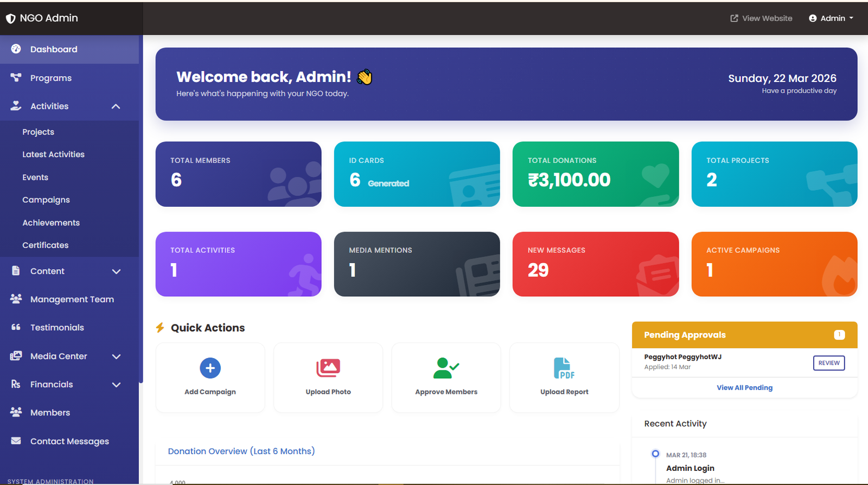
Task: Open the Admin account dropdown
Action: tap(831, 18)
